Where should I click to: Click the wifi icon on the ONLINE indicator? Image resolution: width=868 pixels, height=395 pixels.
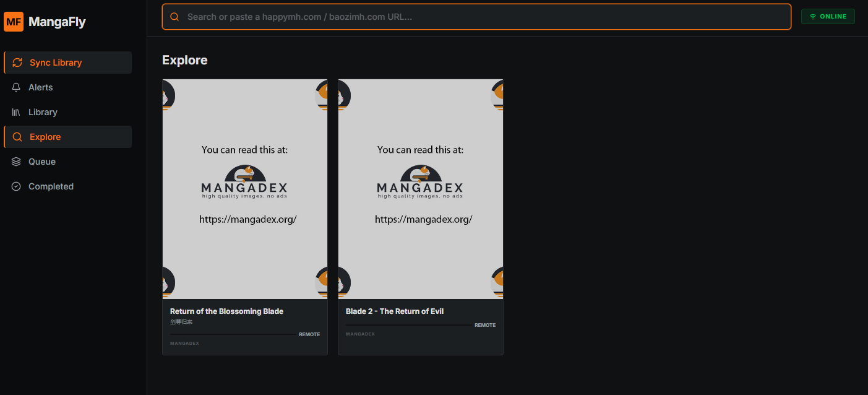[x=813, y=16]
